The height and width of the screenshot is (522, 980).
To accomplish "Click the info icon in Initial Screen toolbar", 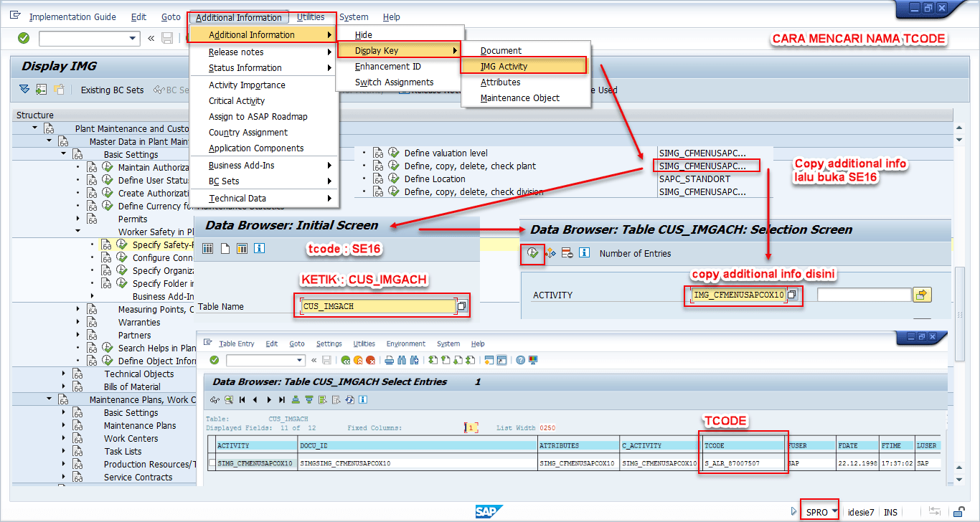I will 259,248.
